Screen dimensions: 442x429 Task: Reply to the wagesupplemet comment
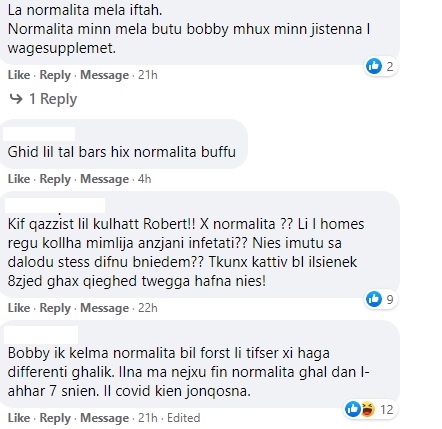click(55, 75)
